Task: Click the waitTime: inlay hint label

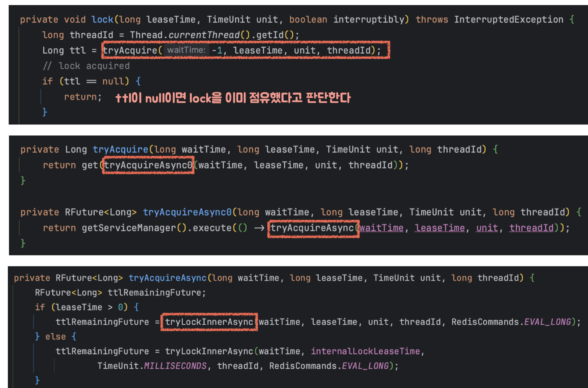Action: click(186, 50)
